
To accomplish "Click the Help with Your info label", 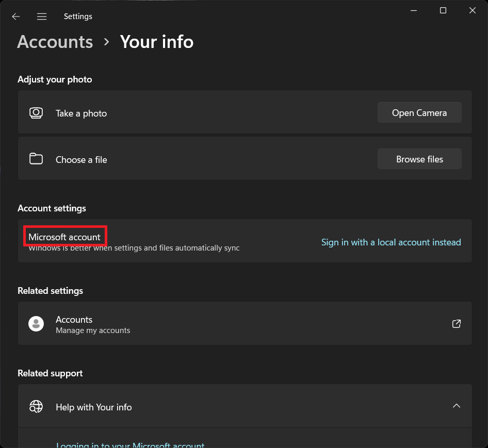I will [x=94, y=407].
